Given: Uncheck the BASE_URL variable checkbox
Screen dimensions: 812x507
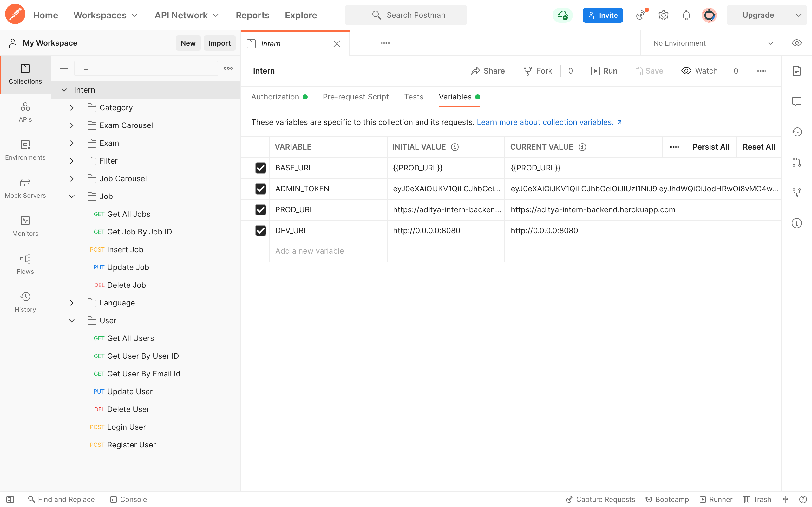Looking at the screenshot, I should [260, 168].
